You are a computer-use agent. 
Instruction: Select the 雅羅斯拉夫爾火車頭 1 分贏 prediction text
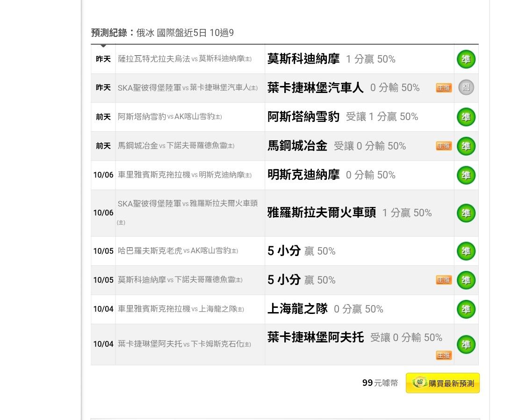(x=349, y=213)
